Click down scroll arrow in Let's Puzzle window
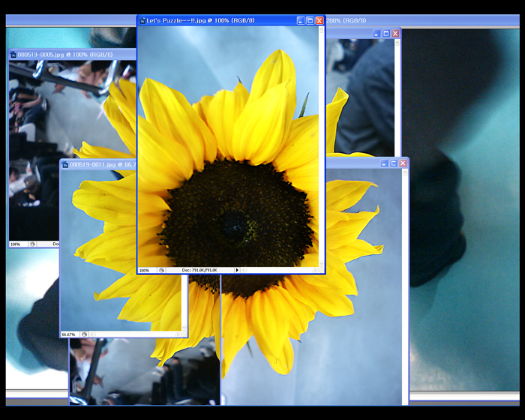The width and height of the screenshot is (525, 420). [x=322, y=264]
